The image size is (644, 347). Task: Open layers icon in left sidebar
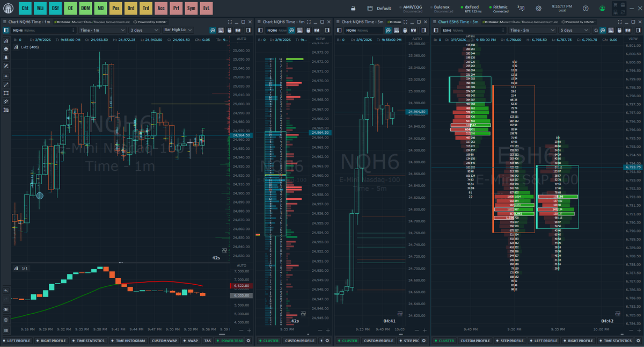click(6, 48)
